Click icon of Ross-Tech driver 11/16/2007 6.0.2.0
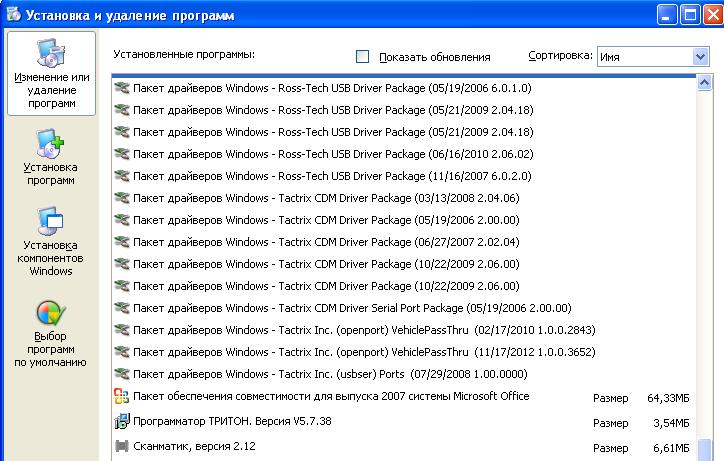724x461 pixels. (121, 176)
